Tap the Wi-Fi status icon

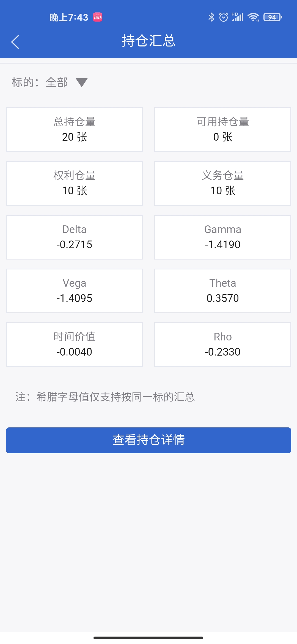(253, 17)
